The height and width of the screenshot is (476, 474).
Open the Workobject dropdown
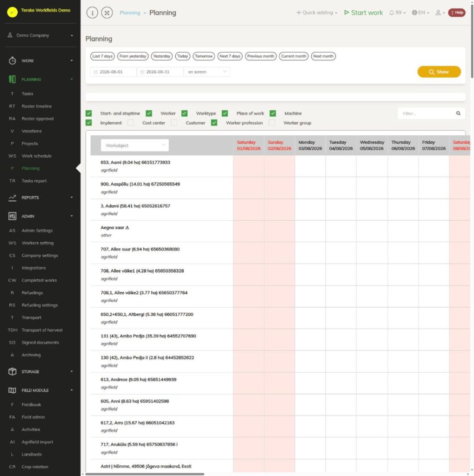point(134,145)
